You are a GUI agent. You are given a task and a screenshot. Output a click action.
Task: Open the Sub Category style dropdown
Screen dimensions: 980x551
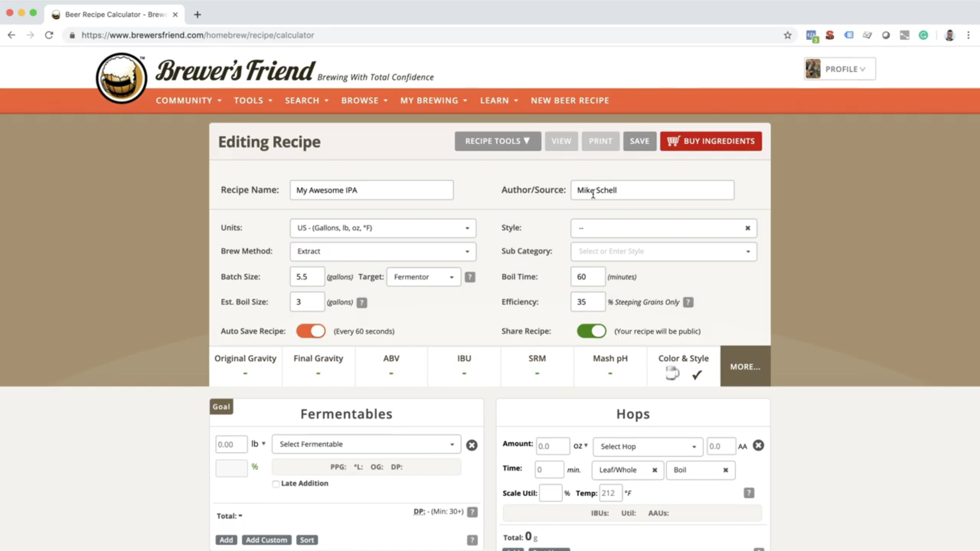(x=664, y=252)
